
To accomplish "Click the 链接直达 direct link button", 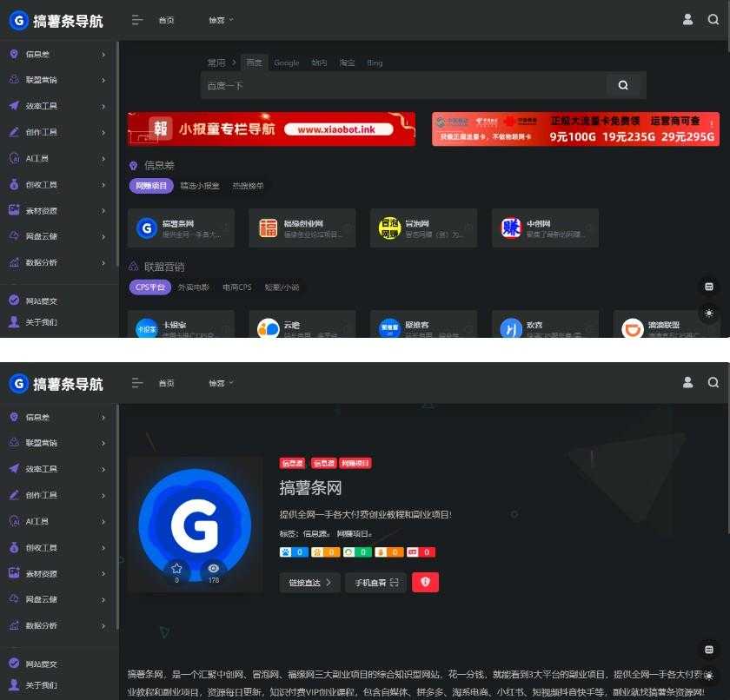I will [309, 582].
